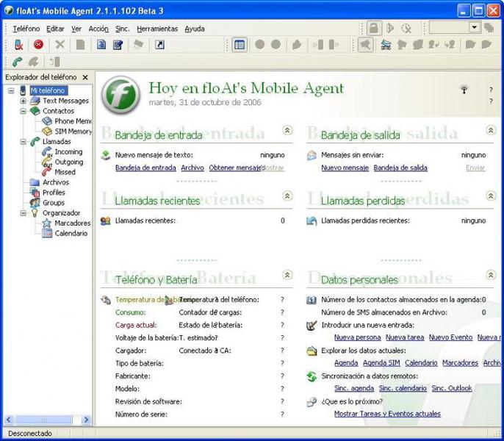The width and height of the screenshot is (504, 441).
Task: Select Profiles in the tree
Action: [54, 193]
